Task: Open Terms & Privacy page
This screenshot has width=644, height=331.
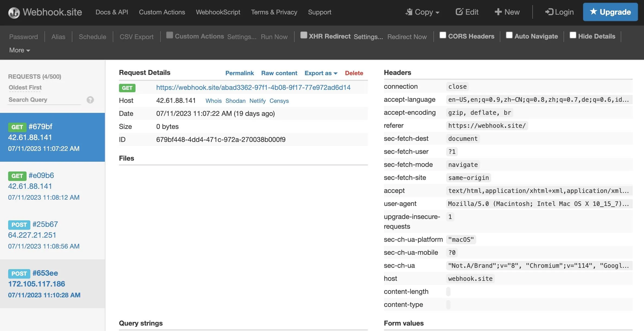Action: (x=274, y=12)
